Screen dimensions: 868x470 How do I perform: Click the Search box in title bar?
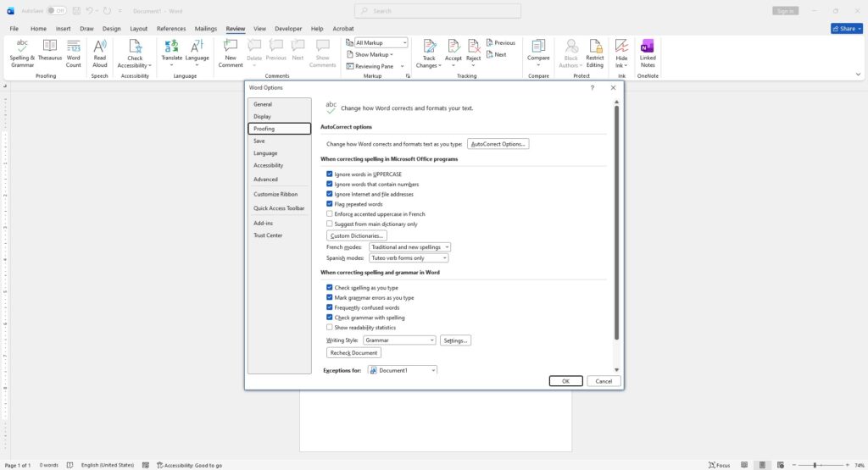[437, 10]
